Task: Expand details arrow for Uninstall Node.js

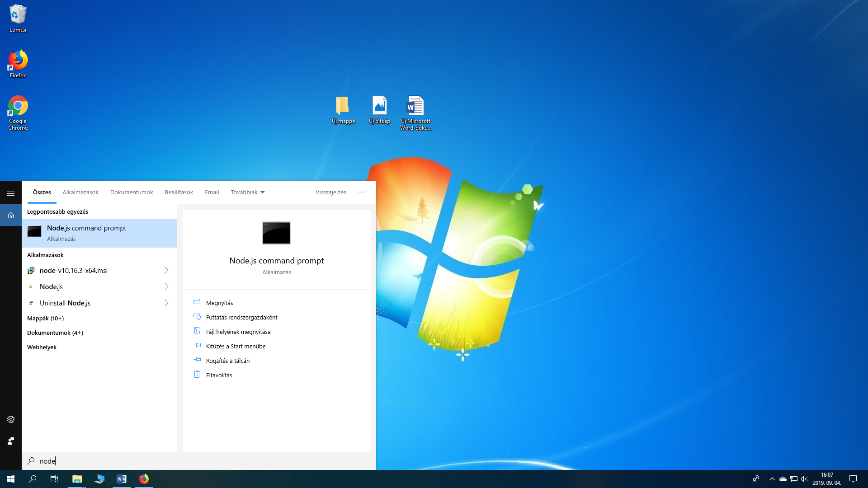Action: [x=166, y=303]
